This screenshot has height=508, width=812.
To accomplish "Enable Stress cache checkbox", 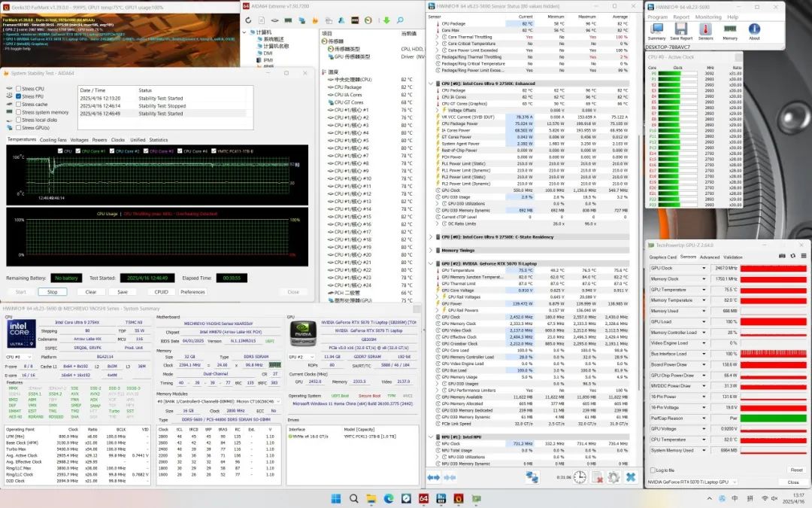I will (19, 104).
